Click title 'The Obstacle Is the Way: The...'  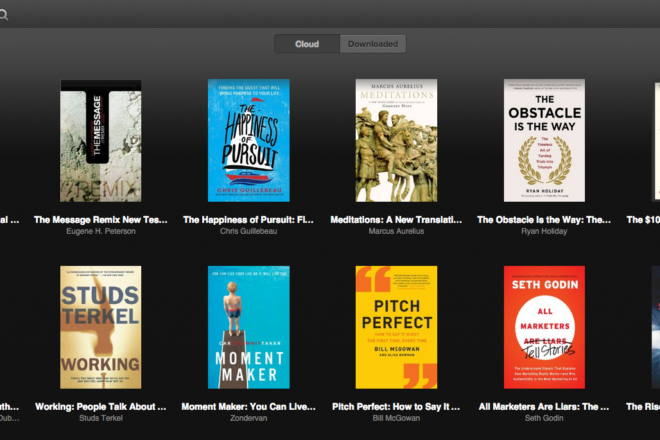[x=544, y=220]
